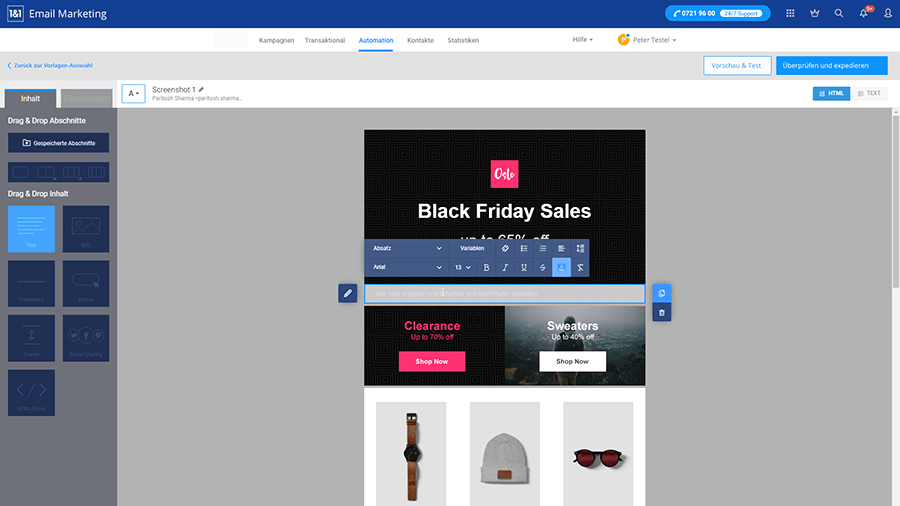The image size is (900, 506).
Task: Open the apps grid menu
Action: (x=791, y=14)
